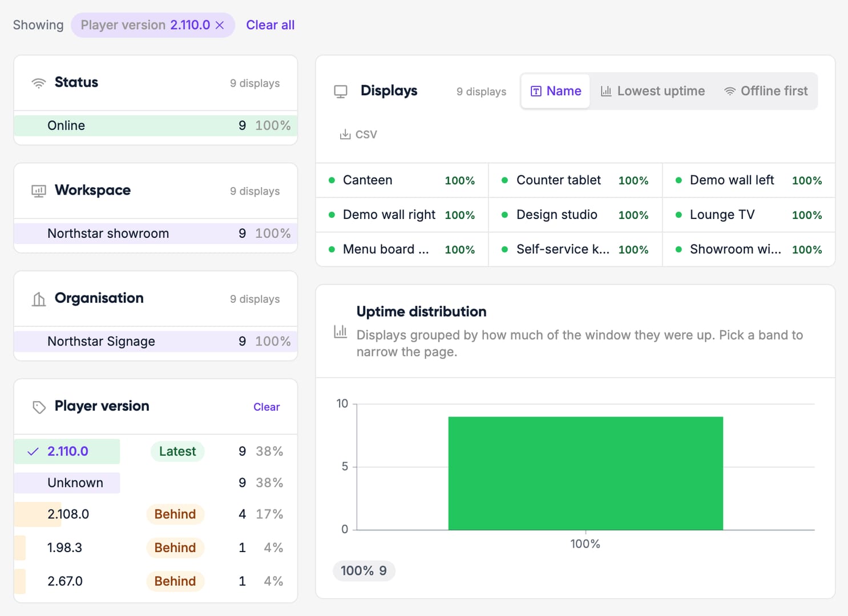Remove the Player version 2.110.0 filter chip
This screenshot has height=616, width=848.
click(220, 25)
